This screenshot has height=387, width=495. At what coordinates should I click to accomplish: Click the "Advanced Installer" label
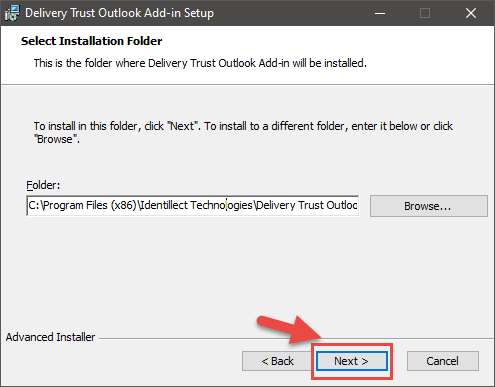pos(50,337)
